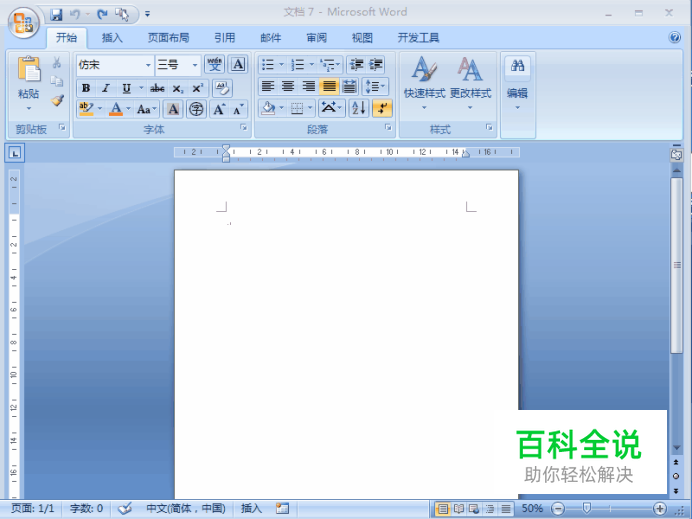Apply the font color swatch
This screenshot has width=692, height=519.
point(116,109)
